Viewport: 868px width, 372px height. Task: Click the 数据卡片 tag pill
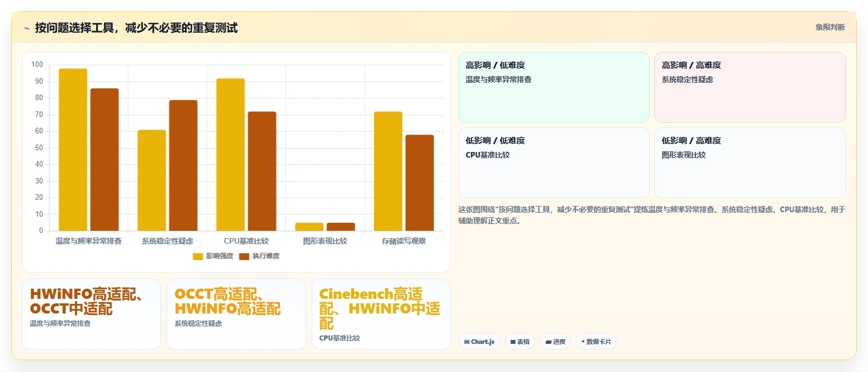coord(596,342)
